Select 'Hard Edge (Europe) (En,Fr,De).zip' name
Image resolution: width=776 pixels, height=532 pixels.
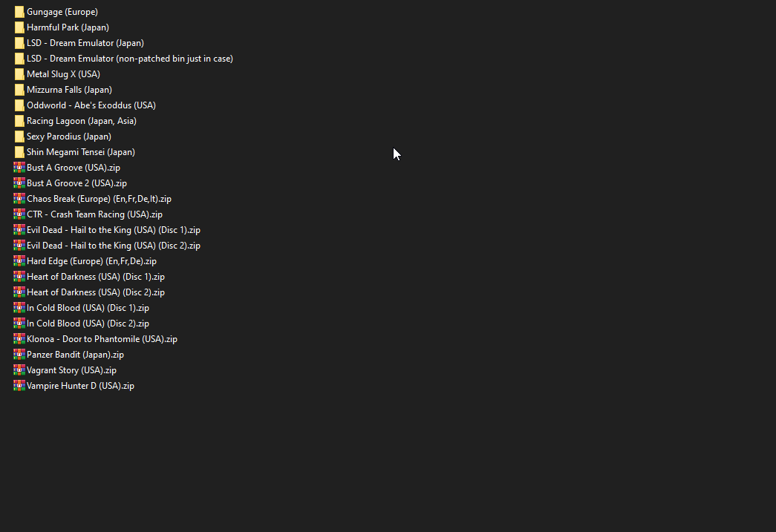91,261
